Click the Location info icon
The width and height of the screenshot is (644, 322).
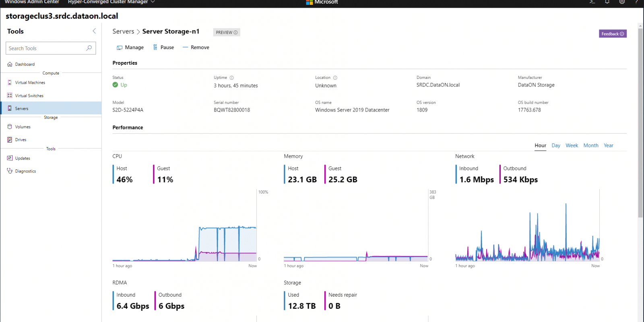[335, 78]
